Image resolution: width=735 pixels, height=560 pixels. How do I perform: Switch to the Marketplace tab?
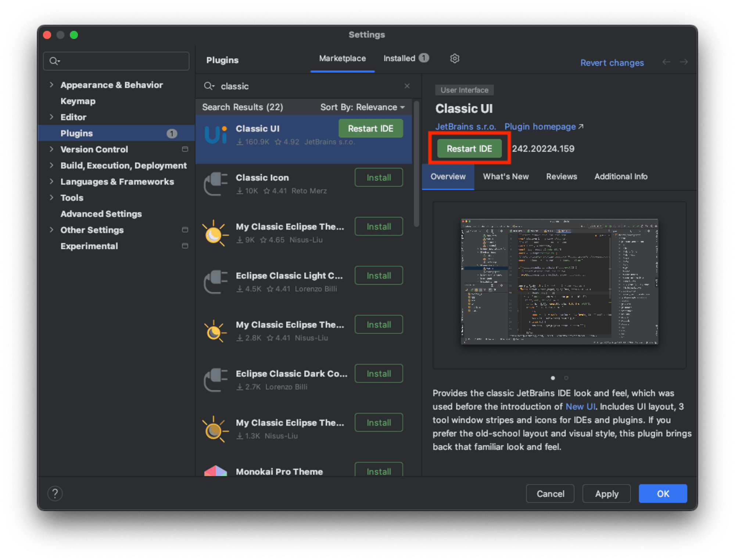pyautogui.click(x=343, y=58)
